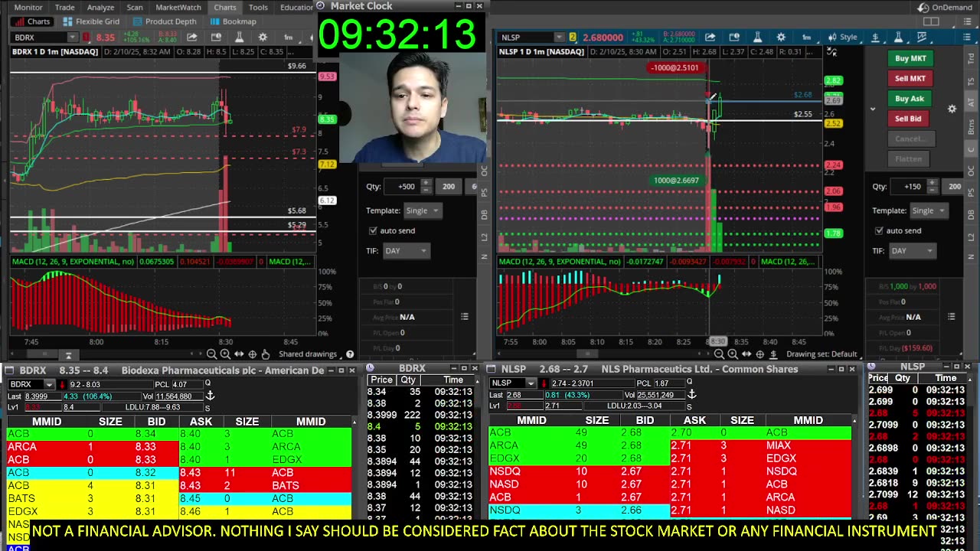Zoom out on the BDRX chart

click(211, 354)
